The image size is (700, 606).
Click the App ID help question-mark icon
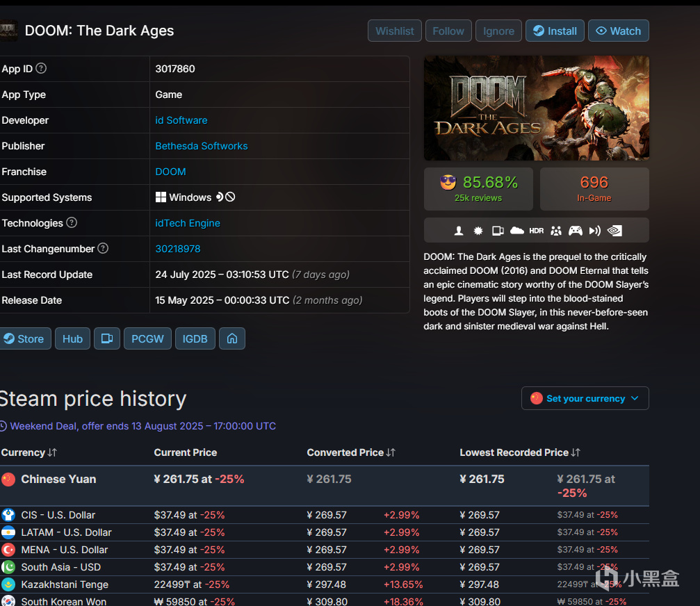tap(41, 68)
